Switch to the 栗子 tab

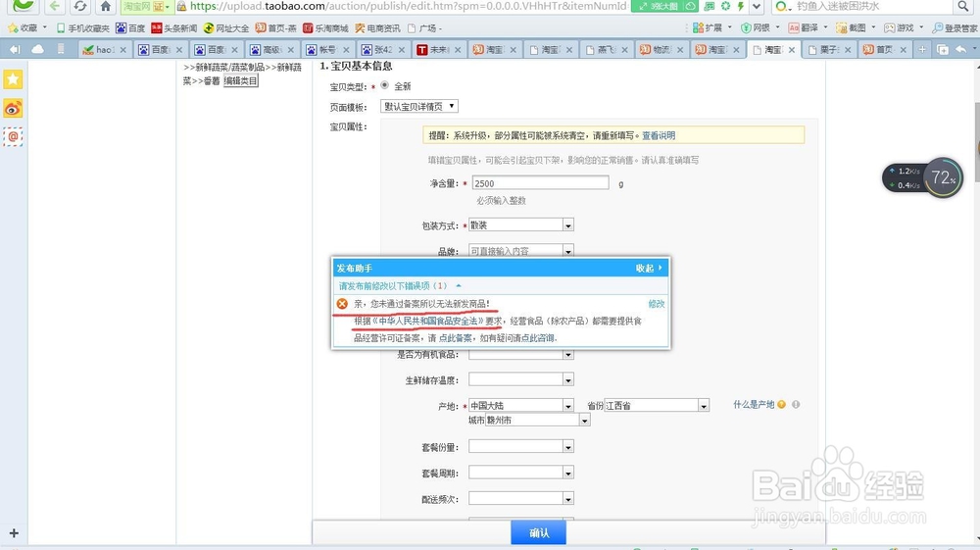tap(829, 49)
